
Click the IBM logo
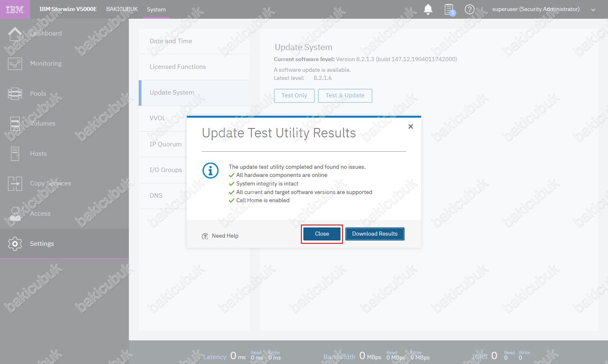click(15, 9)
